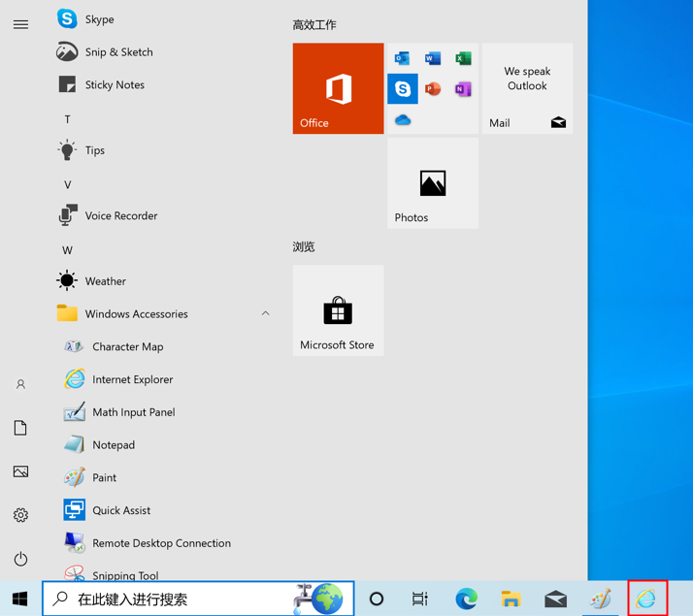Open the Photos tile
This screenshot has width=693, height=616.
point(433,183)
